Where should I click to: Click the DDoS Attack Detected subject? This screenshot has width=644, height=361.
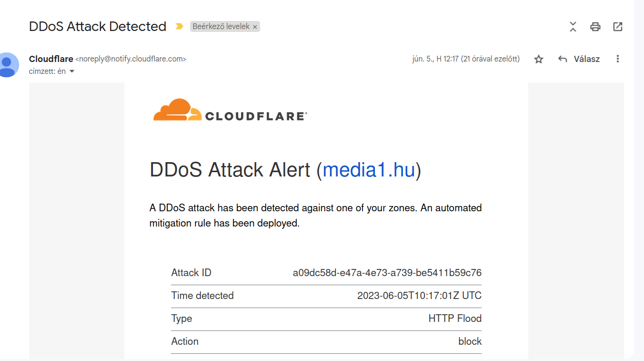[98, 26]
